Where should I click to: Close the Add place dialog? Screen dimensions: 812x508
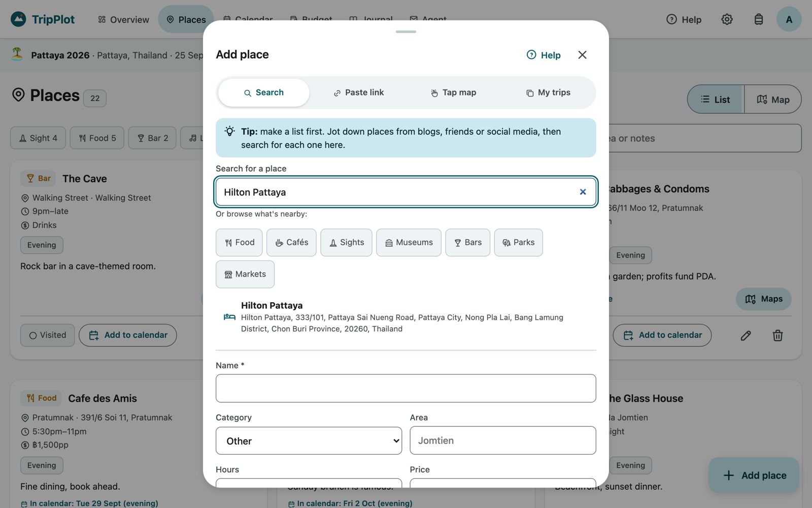point(582,55)
